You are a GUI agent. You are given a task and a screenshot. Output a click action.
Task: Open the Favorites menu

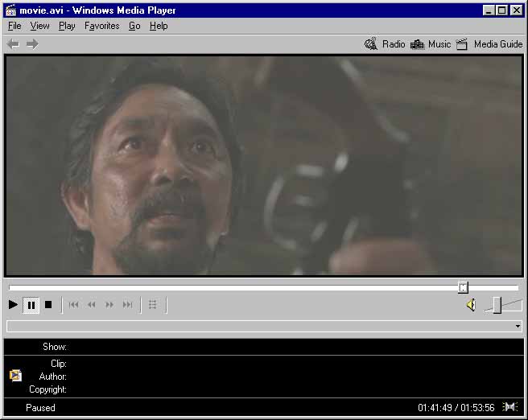[101, 26]
